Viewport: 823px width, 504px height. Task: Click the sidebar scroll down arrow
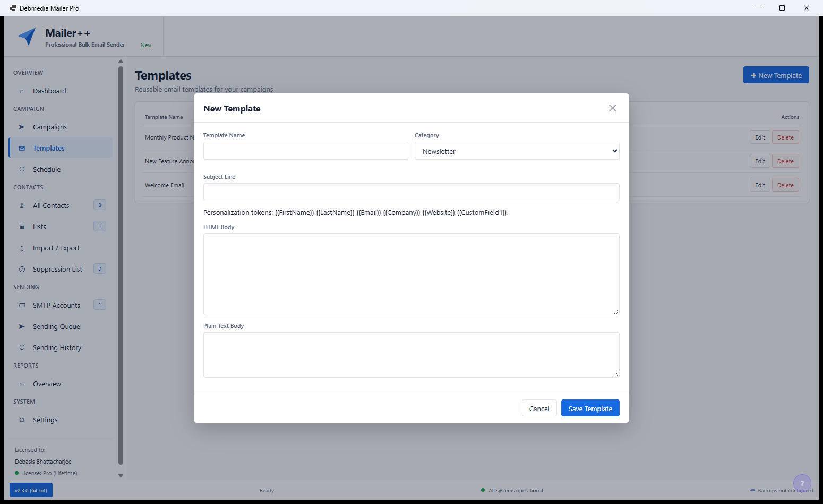click(x=121, y=475)
